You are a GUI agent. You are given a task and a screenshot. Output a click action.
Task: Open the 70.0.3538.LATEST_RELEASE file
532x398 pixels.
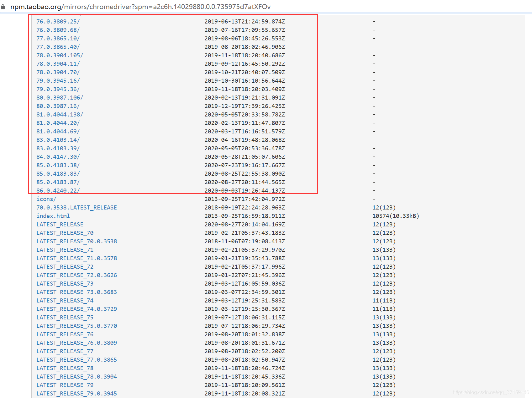(76, 207)
